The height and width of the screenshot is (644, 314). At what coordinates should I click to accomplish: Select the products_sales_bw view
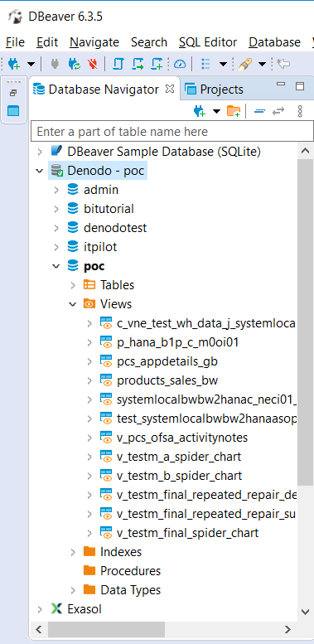167,380
